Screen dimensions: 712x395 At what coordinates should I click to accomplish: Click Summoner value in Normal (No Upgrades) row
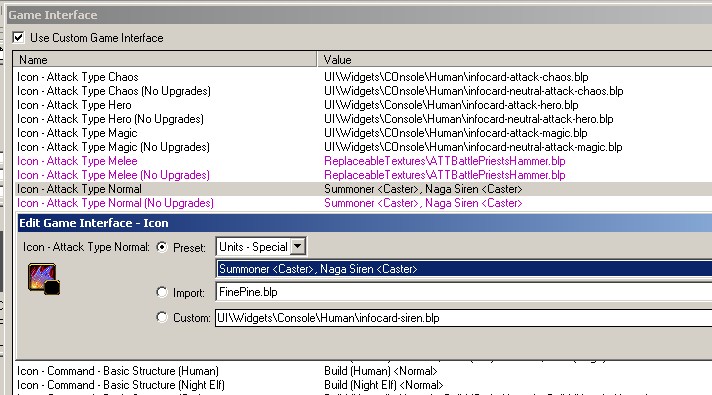pos(423,203)
